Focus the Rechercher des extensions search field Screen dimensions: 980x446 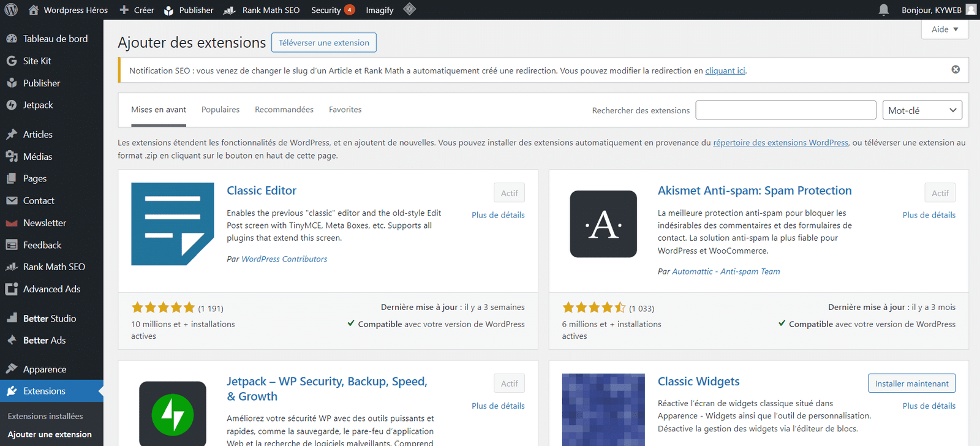tap(785, 110)
